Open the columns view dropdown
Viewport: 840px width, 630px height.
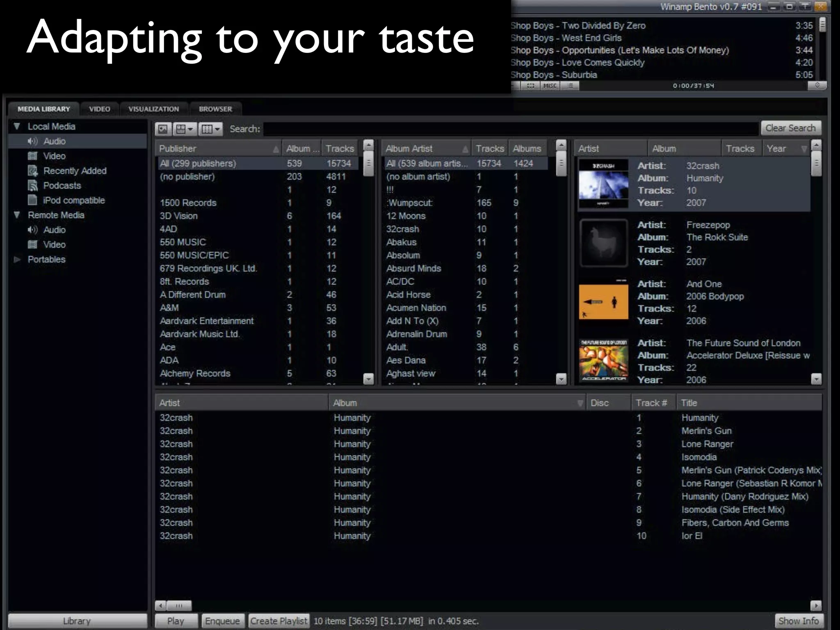click(210, 129)
